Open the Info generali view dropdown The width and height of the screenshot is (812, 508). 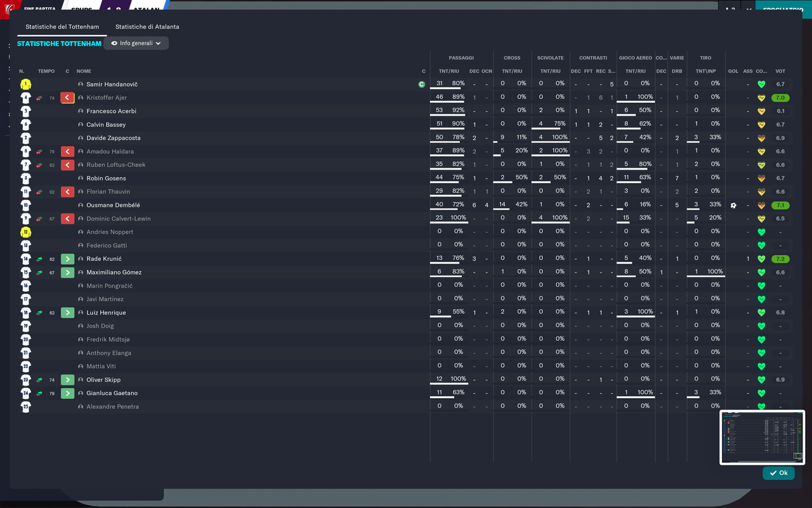click(x=136, y=43)
